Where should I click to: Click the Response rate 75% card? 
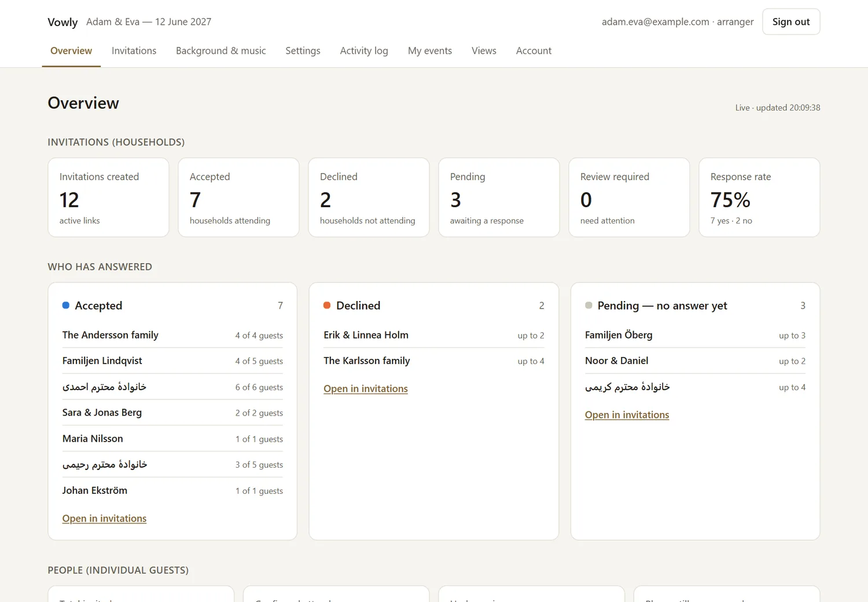[759, 197]
